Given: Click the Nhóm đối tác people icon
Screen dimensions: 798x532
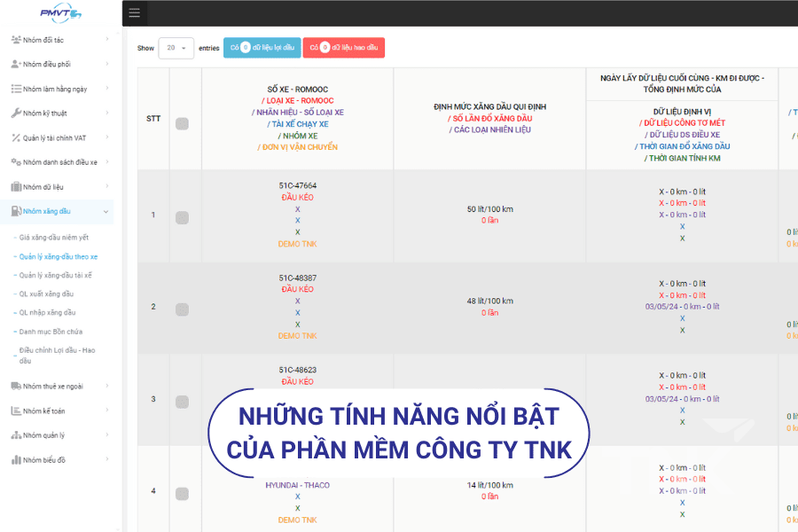Looking at the screenshot, I should [16, 40].
